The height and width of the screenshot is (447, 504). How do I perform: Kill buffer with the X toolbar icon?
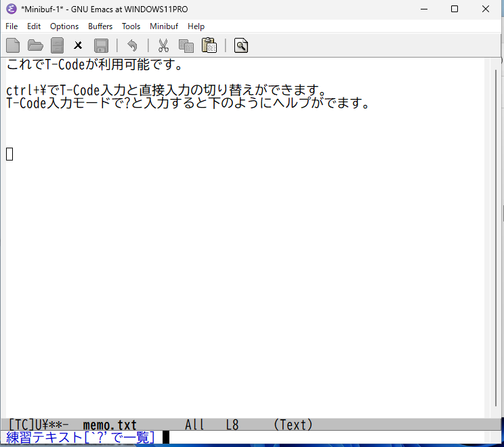point(78,45)
